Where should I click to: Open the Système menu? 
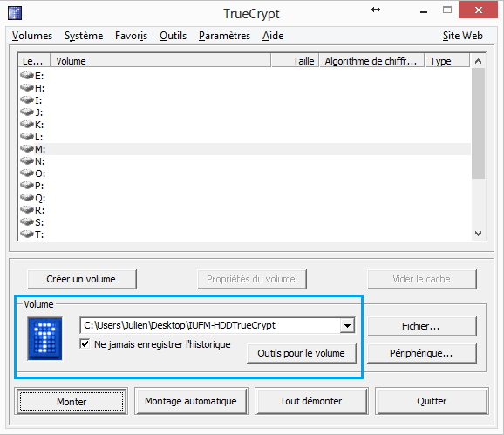[84, 36]
